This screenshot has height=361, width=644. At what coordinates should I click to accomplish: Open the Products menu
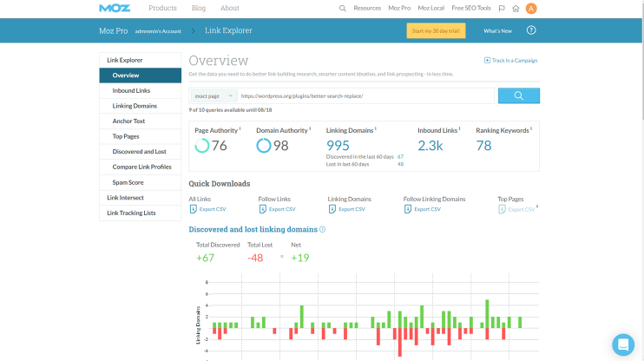click(162, 8)
